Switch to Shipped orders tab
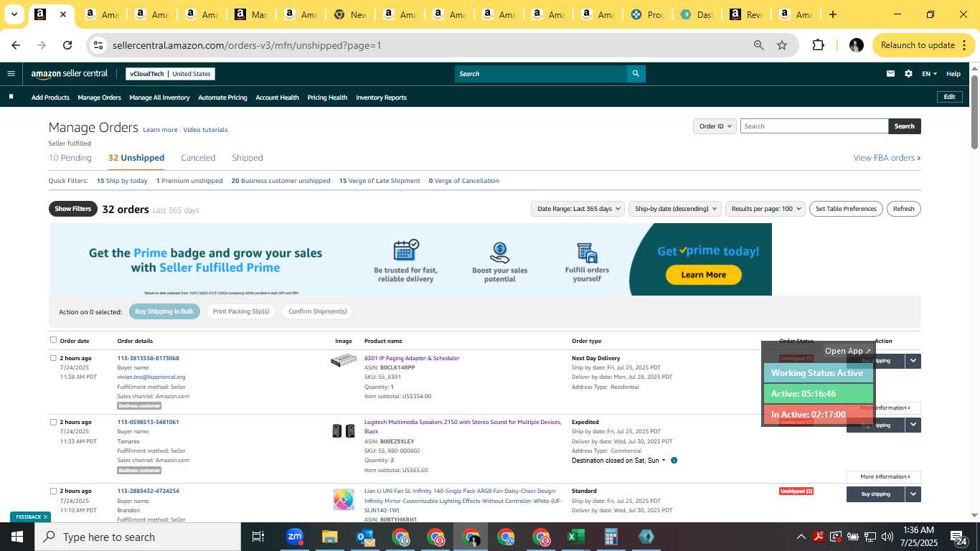 pyautogui.click(x=248, y=158)
